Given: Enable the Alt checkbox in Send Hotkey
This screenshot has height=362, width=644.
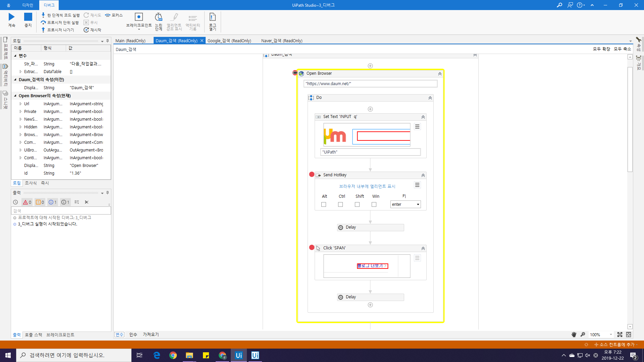Looking at the screenshot, I should [x=324, y=204].
